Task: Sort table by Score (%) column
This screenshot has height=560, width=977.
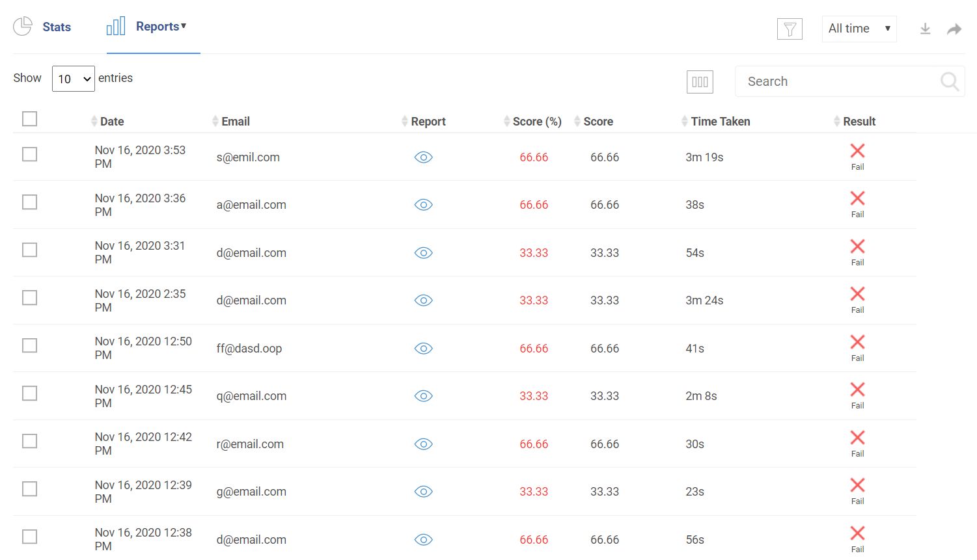Action: pyautogui.click(x=532, y=122)
